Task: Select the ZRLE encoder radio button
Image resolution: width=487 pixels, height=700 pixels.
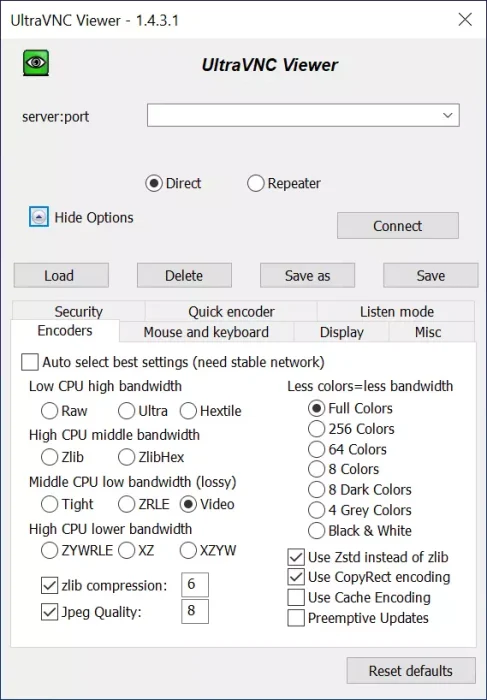Action: [126, 504]
